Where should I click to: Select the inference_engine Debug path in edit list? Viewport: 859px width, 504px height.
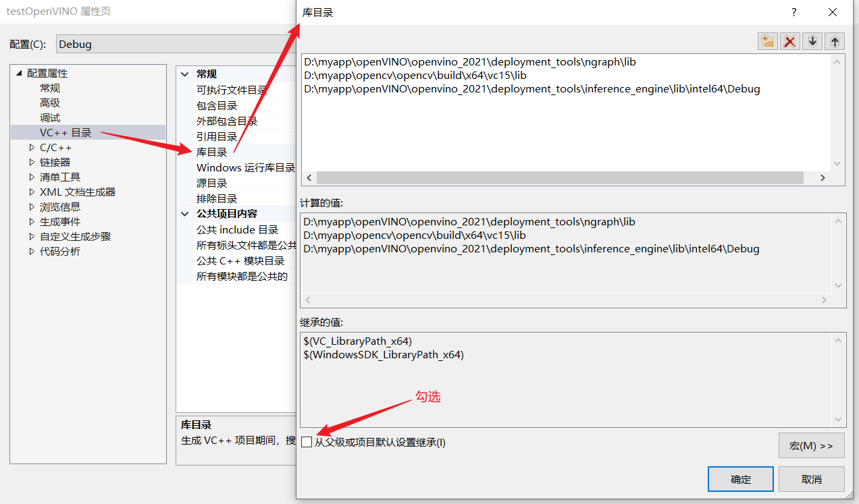[x=532, y=89]
